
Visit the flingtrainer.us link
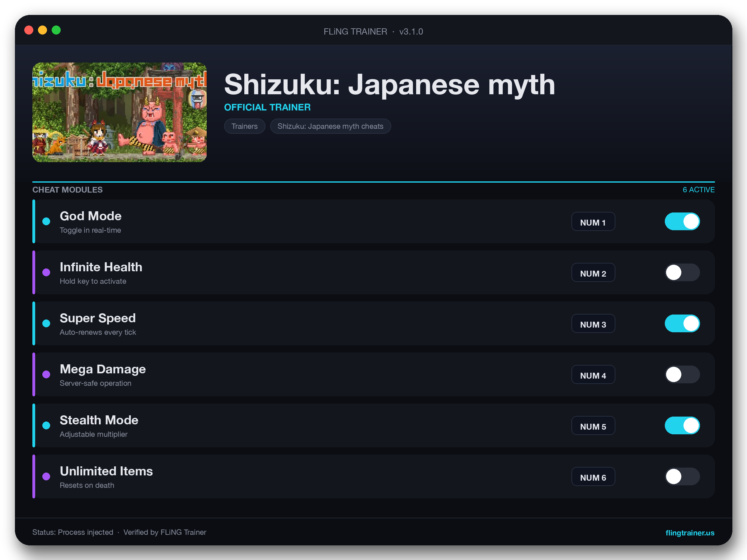pos(690,533)
